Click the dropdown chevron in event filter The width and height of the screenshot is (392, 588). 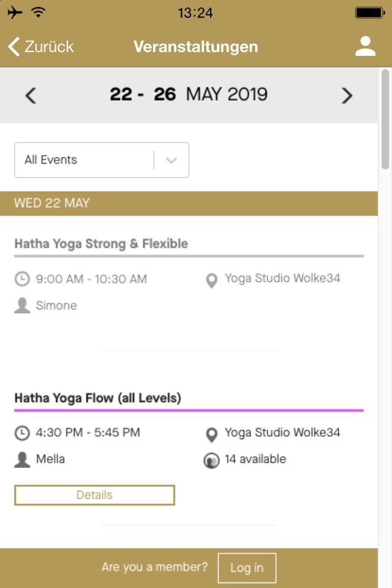tap(171, 160)
